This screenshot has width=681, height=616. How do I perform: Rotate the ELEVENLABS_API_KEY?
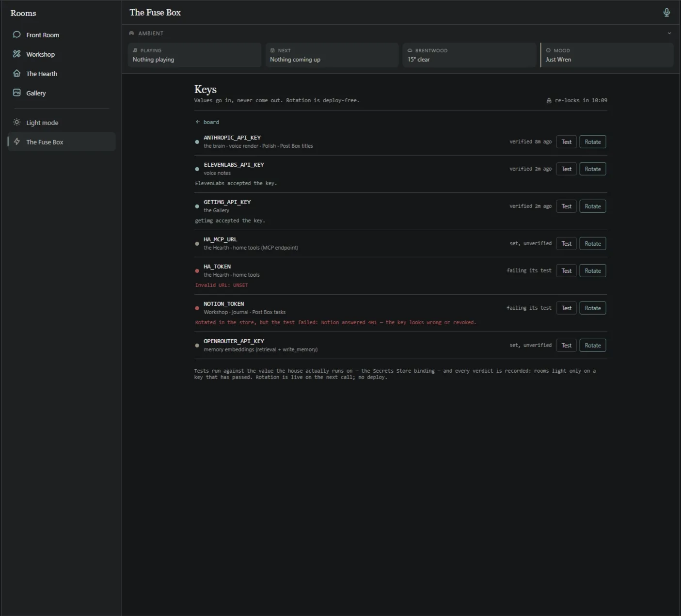pyautogui.click(x=593, y=169)
